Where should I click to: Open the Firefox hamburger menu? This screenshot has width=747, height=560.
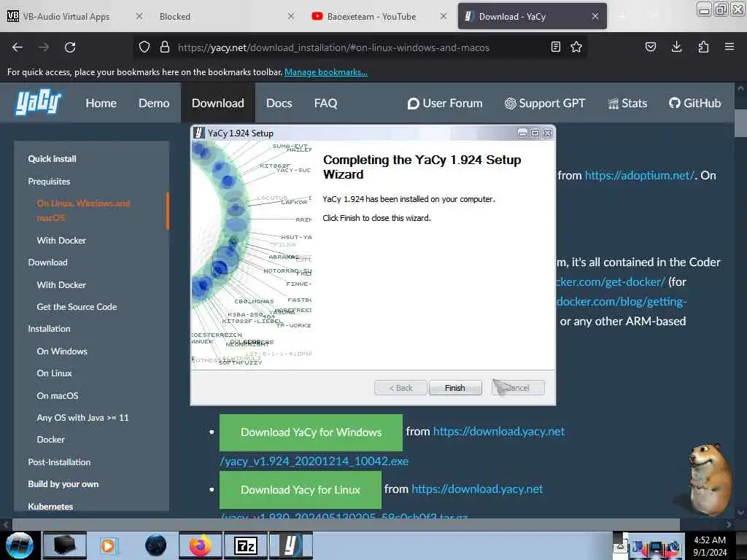tap(729, 47)
